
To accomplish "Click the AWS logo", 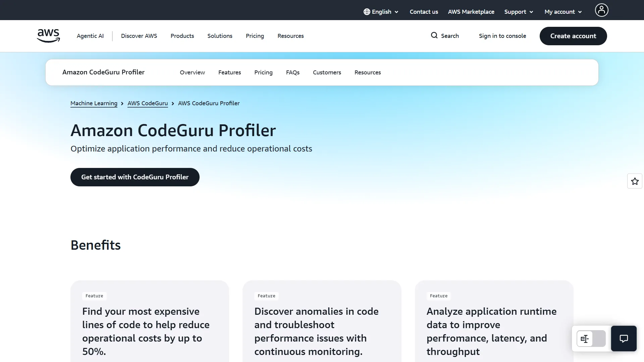I will click(x=48, y=36).
